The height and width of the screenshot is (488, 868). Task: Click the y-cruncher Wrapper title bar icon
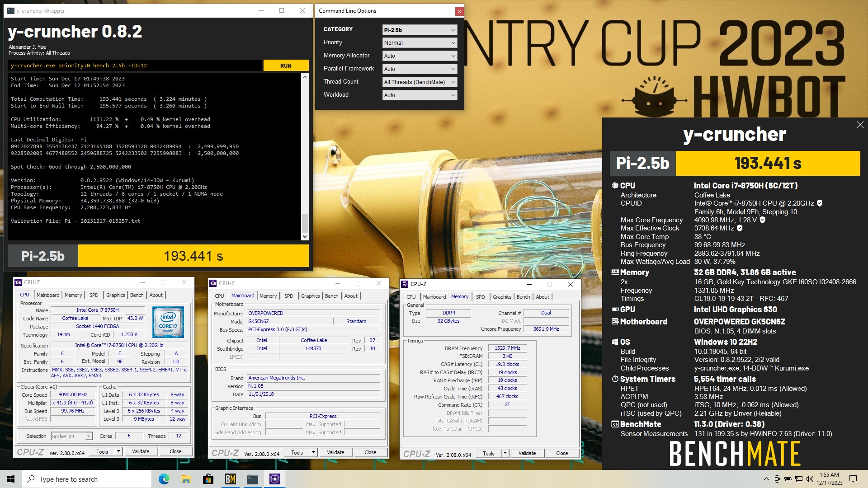11,11
